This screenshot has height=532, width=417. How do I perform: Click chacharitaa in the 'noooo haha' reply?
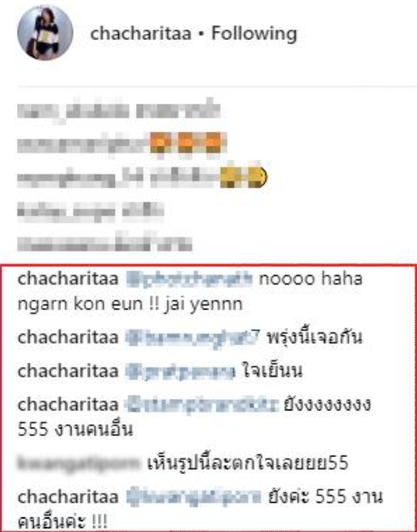[x=68, y=279]
